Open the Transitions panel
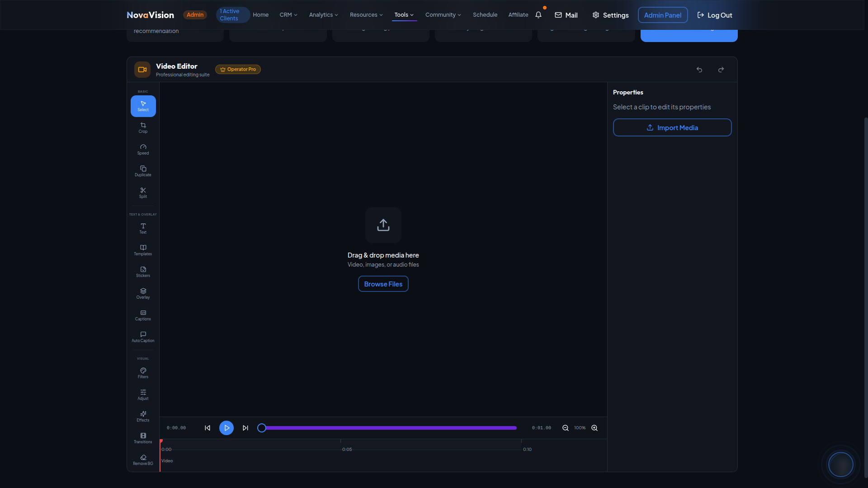 pos(143,438)
